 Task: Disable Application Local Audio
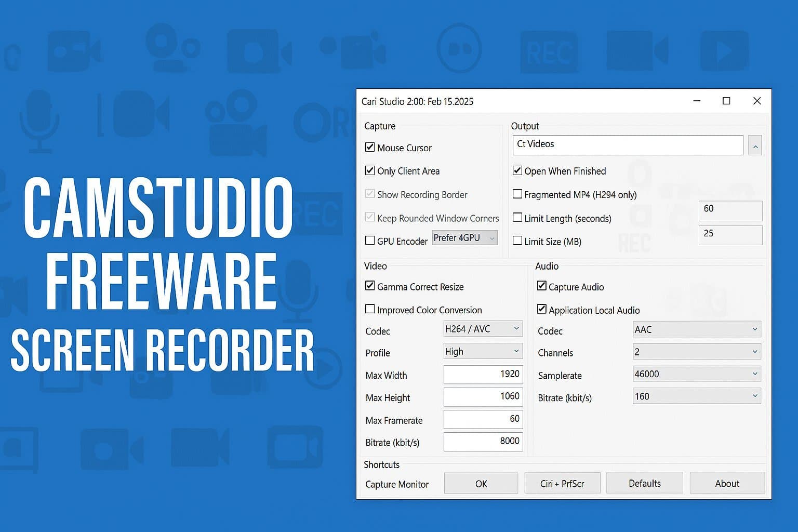(x=542, y=309)
